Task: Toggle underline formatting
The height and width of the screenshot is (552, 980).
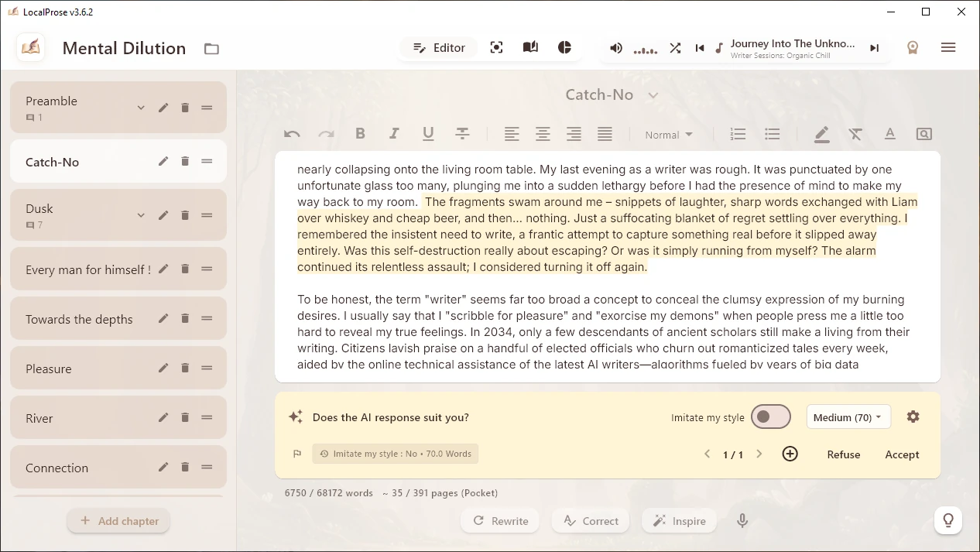Action: pos(428,134)
